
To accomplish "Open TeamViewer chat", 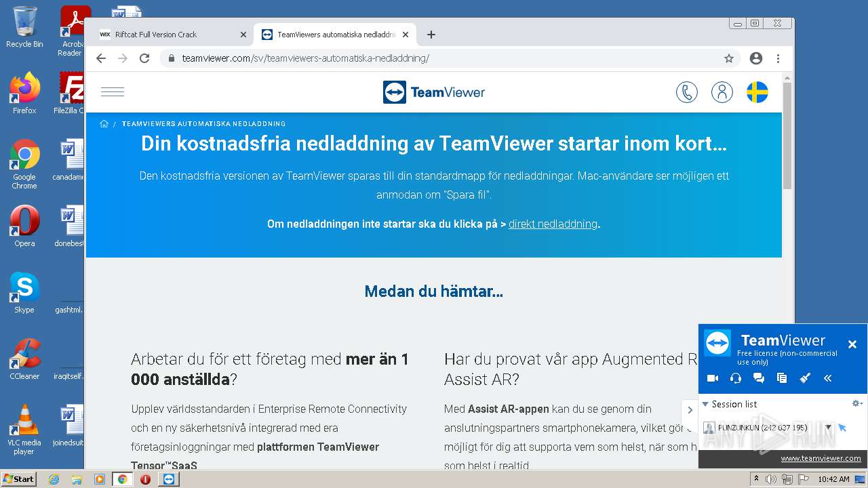I will 759,378.
